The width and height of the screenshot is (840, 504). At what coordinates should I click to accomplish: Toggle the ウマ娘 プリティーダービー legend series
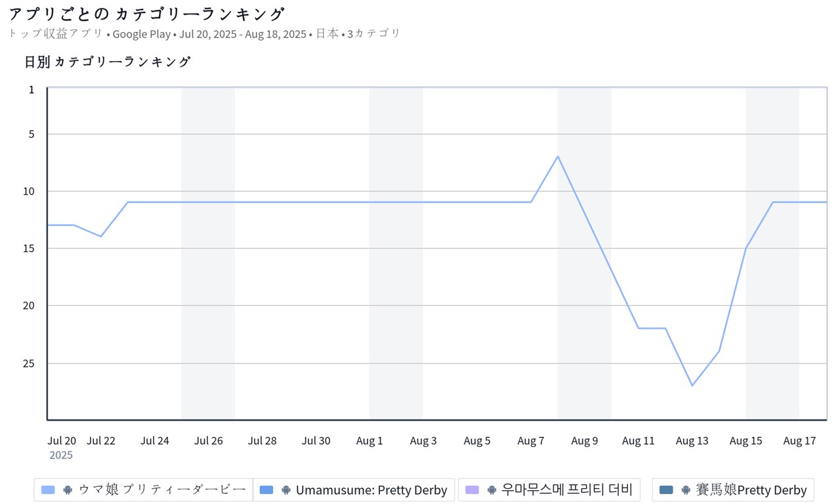(162, 490)
